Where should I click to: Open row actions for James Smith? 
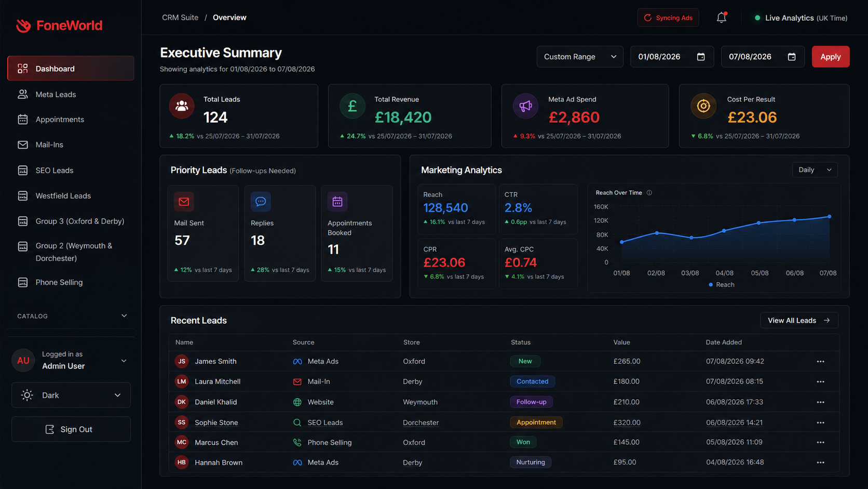[x=821, y=362]
